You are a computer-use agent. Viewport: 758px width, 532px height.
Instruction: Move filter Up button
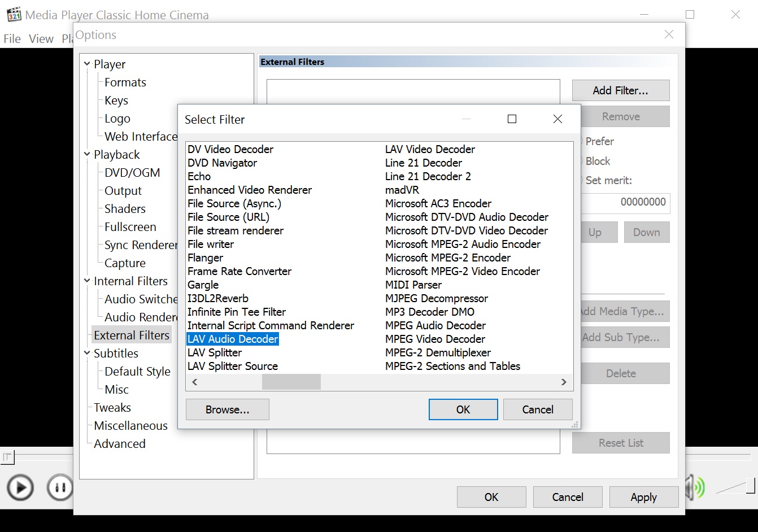(599, 232)
